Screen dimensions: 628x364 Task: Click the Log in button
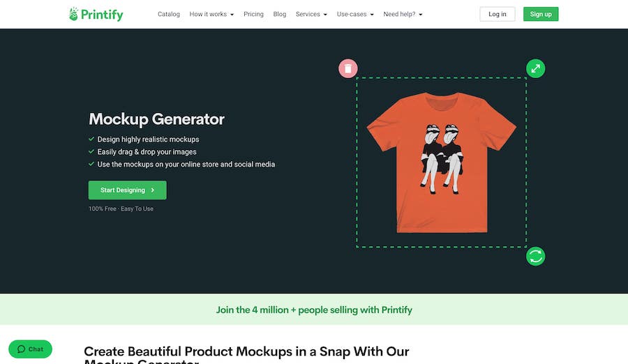pos(498,14)
